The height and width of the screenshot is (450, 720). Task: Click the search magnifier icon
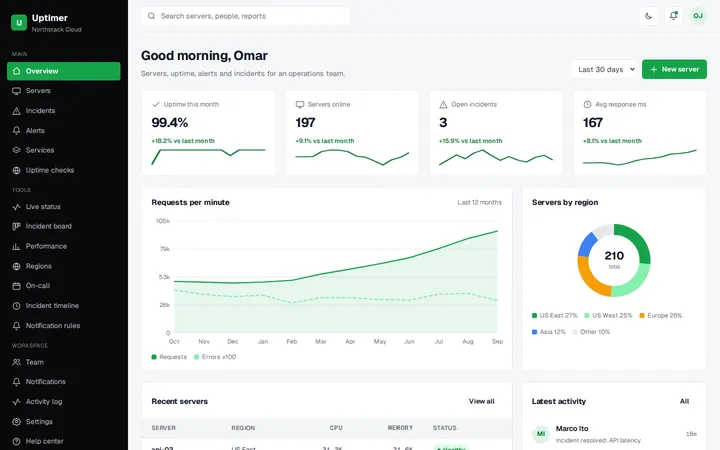[151, 16]
